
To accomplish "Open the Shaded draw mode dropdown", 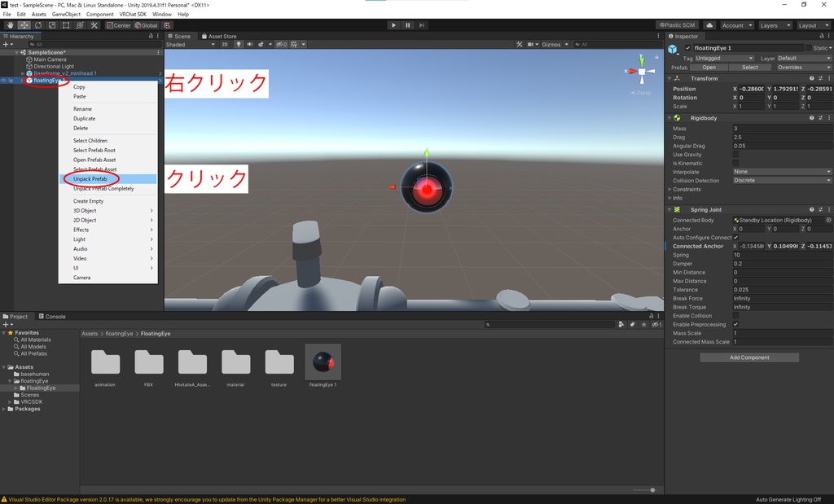I will 191,43.
